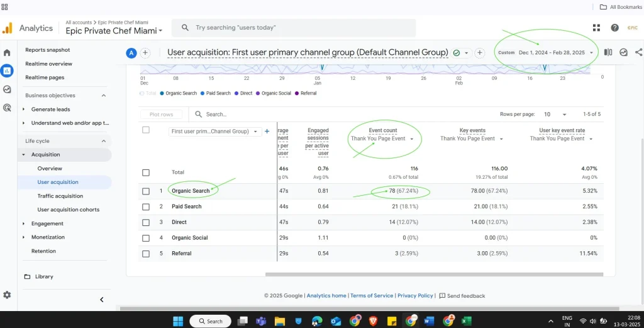This screenshot has height=328, width=644.
Task: Open the Google apps grid icon
Action: (596, 28)
